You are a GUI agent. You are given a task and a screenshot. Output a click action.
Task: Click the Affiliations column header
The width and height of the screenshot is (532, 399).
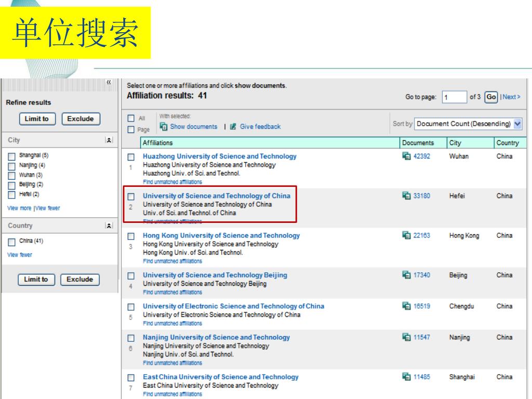[x=270, y=143]
